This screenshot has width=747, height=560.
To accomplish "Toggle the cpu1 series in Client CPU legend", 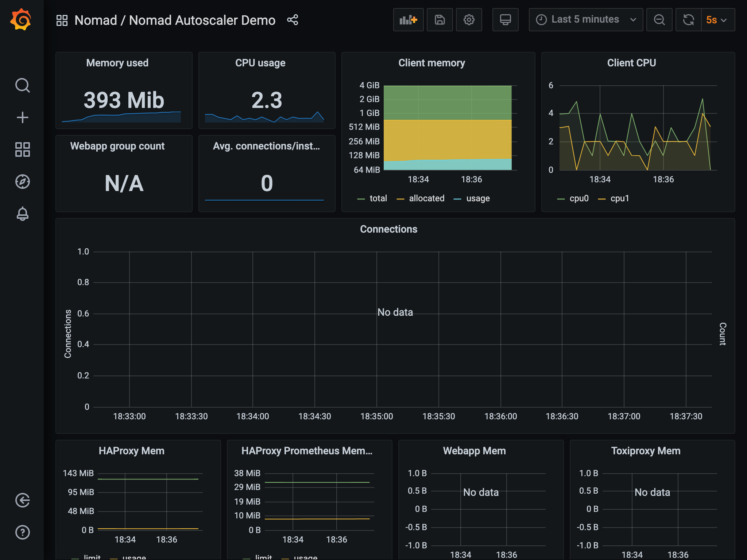I will click(619, 198).
